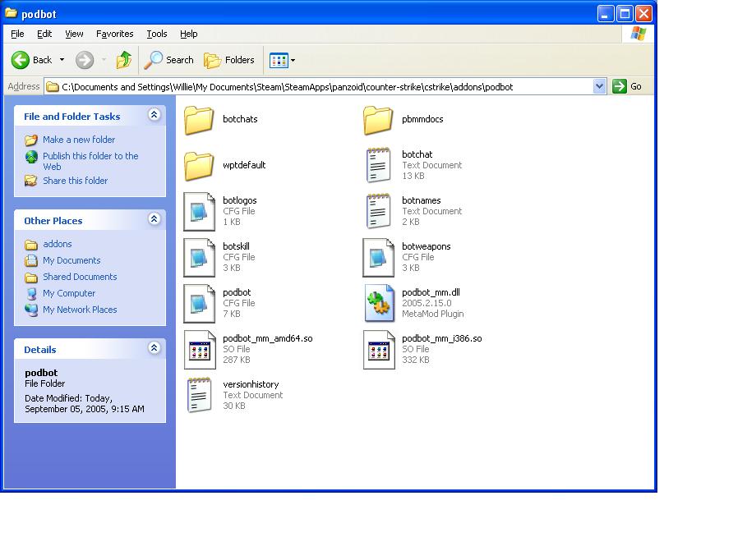Click the Publish to Web globe icon

point(31,156)
